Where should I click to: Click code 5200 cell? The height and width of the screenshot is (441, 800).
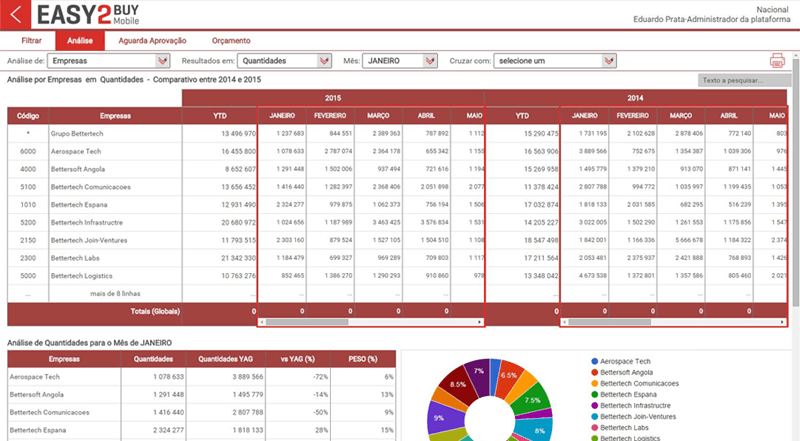28,223
